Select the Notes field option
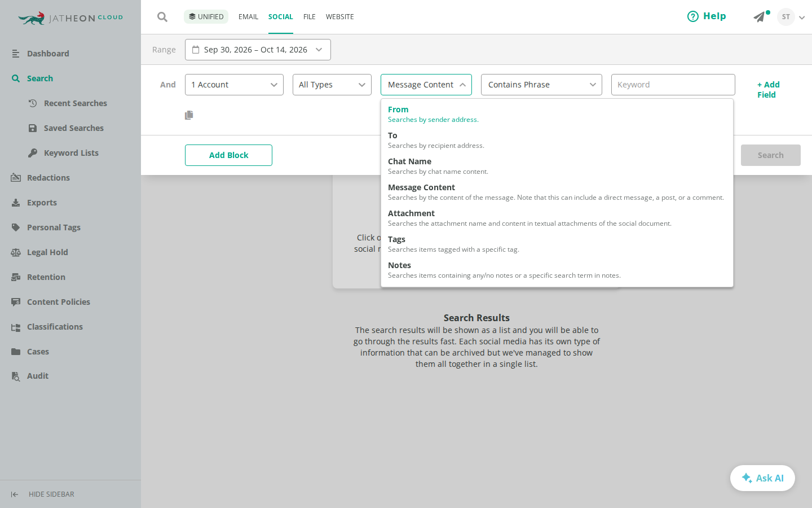 click(557, 270)
